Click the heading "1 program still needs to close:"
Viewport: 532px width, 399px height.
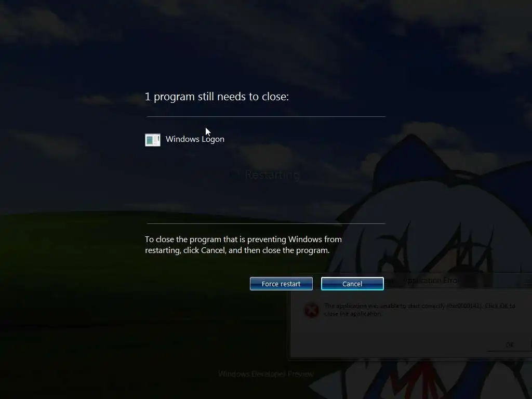click(217, 97)
